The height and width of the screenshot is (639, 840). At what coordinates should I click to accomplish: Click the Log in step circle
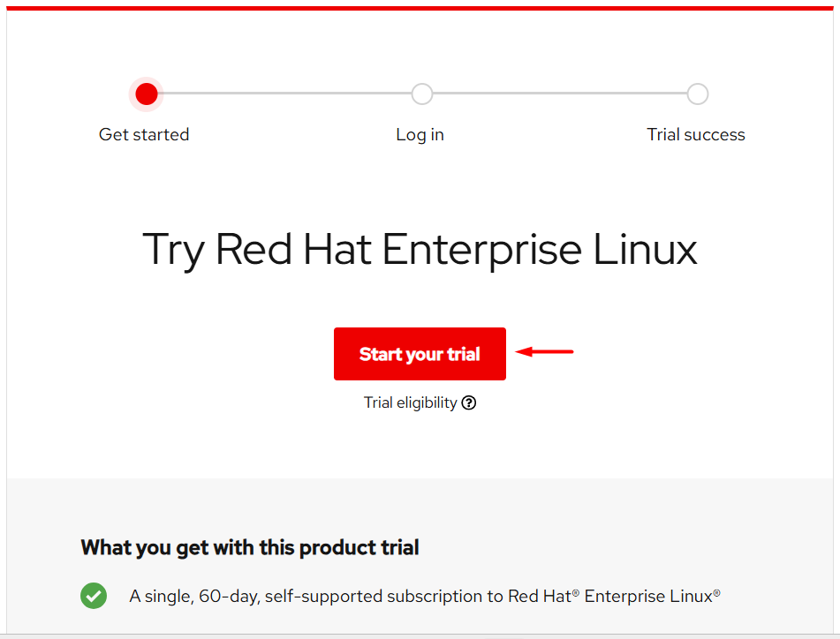coord(422,94)
